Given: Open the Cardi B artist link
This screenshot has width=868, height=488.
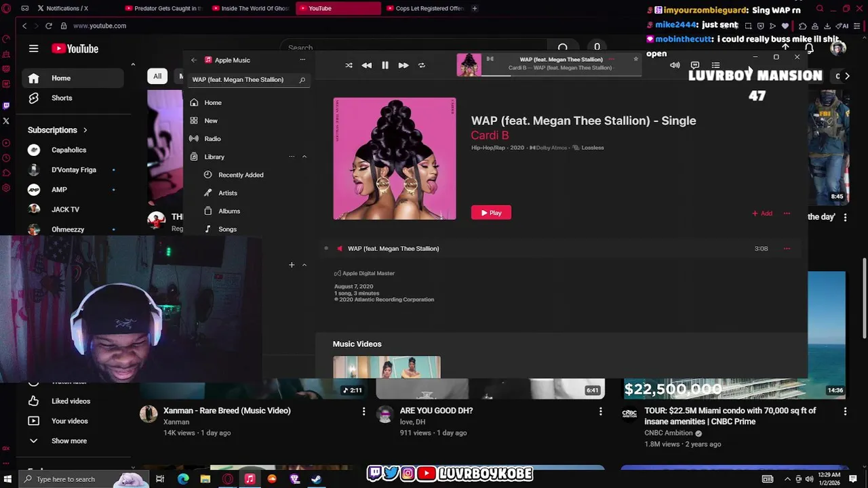Looking at the screenshot, I should click(x=490, y=135).
